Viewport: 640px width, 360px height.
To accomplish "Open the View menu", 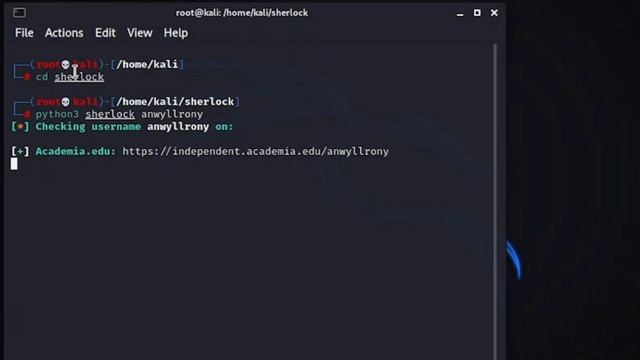I will tap(140, 33).
